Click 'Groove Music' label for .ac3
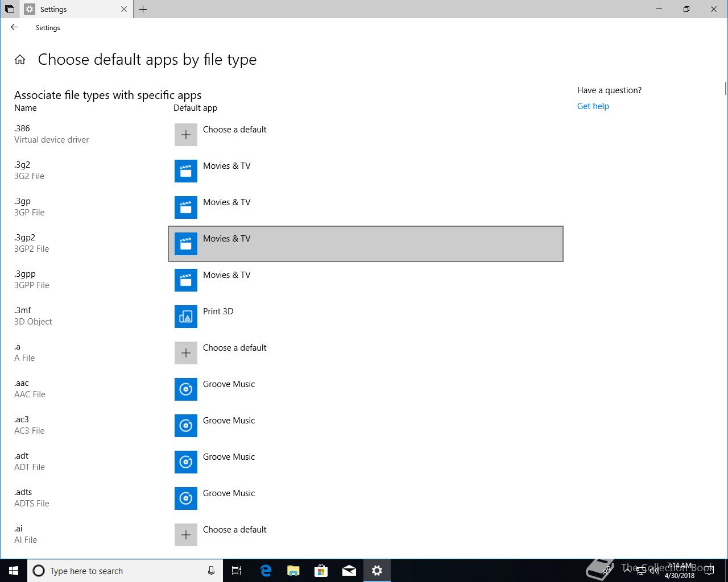Viewport: 728px width, 582px height. pyautogui.click(x=229, y=421)
